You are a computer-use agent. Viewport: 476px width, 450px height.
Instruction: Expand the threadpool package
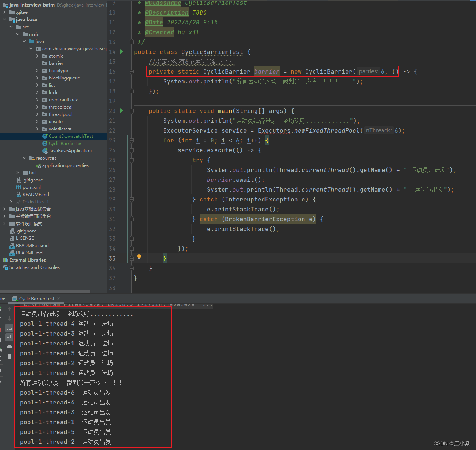click(x=37, y=114)
